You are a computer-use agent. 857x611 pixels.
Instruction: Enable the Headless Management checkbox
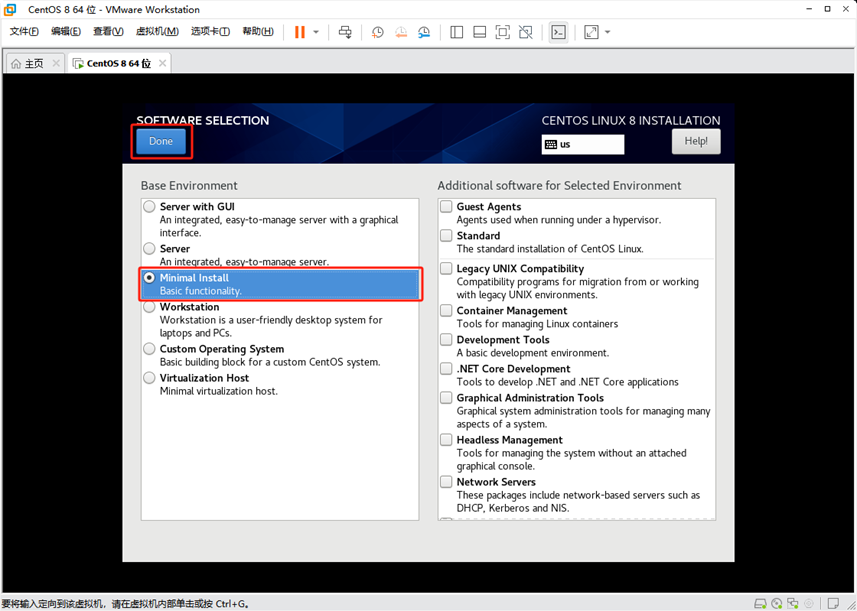pyautogui.click(x=447, y=439)
